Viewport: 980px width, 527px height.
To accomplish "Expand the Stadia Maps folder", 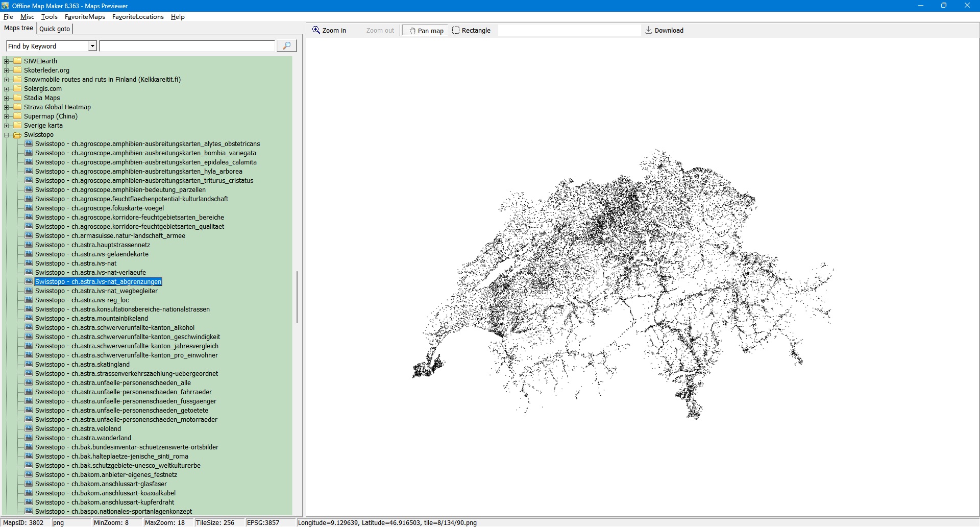I will [x=7, y=98].
